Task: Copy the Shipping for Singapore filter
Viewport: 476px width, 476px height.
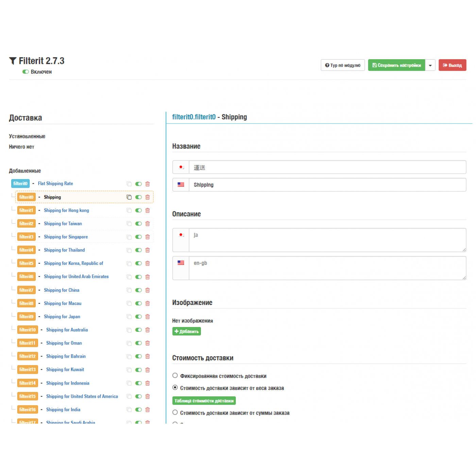Action: tap(129, 237)
